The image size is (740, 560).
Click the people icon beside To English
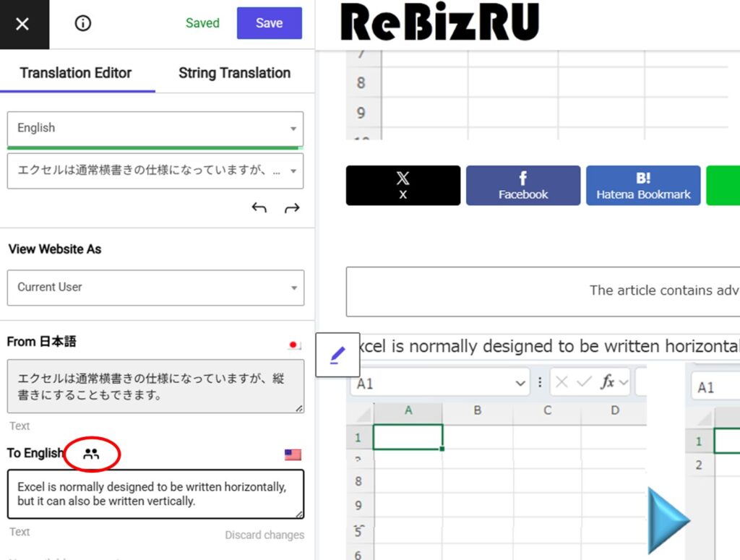coord(91,454)
